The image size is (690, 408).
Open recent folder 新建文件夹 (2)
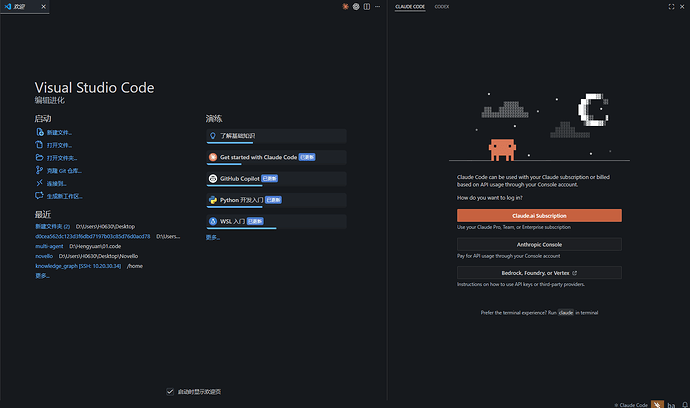(52, 226)
